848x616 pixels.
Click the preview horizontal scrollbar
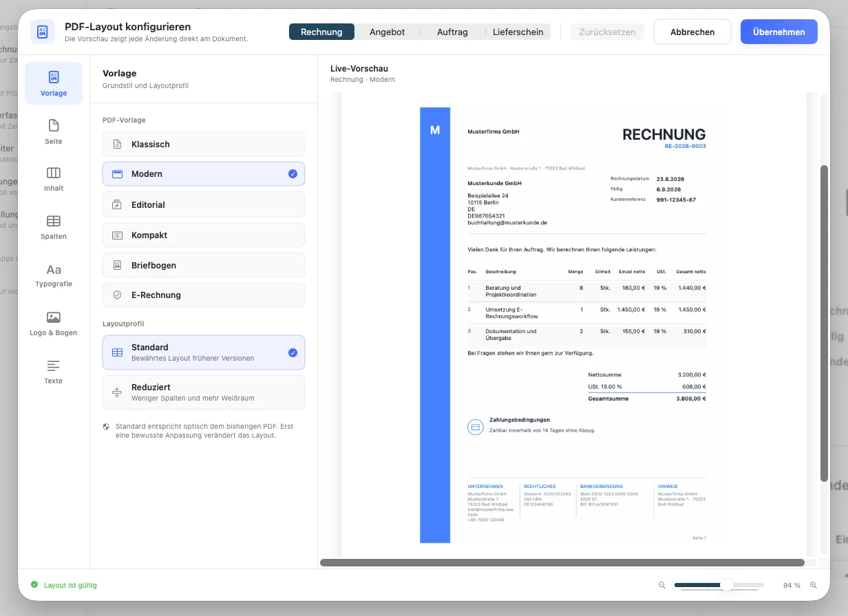[562, 562]
